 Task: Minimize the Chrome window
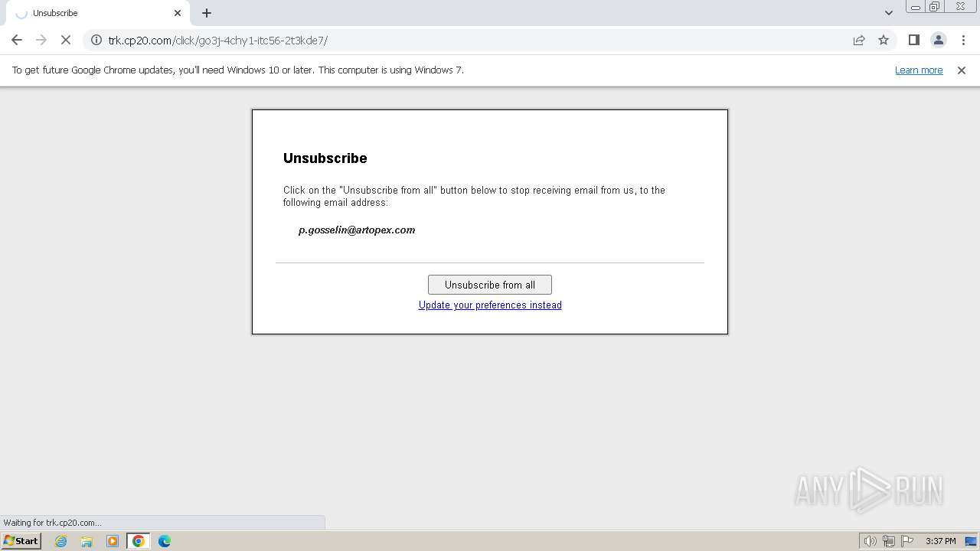[916, 7]
